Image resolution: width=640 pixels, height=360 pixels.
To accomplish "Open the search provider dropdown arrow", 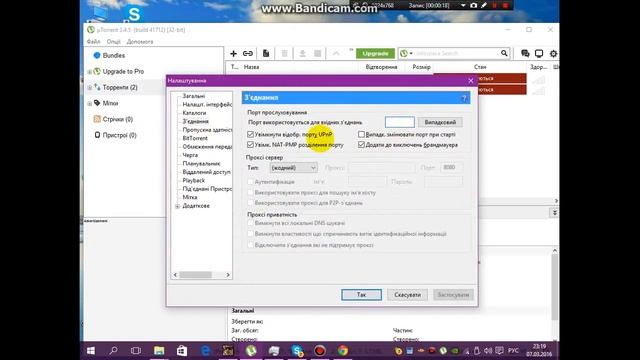I will click(x=411, y=53).
